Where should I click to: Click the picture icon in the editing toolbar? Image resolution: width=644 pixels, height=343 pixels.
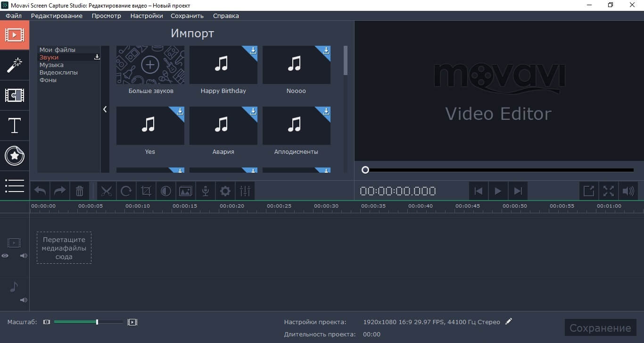[x=186, y=191]
